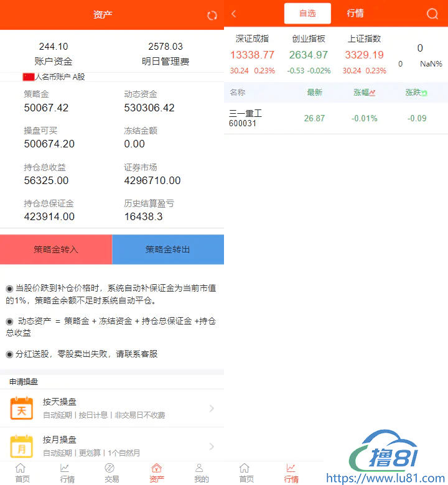Open the 三一重工 600031 stock row
The height and width of the screenshot is (485, 448).
336,118
